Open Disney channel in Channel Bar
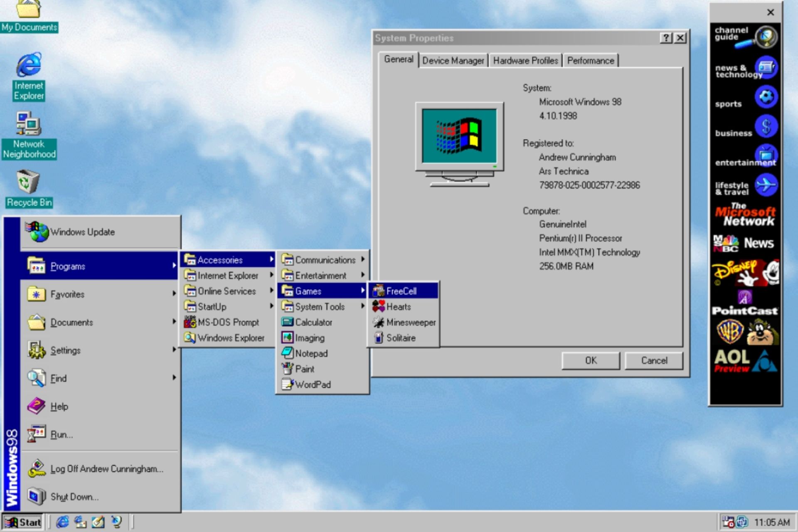This screenshot has height=532, width=798. point(746,273)
